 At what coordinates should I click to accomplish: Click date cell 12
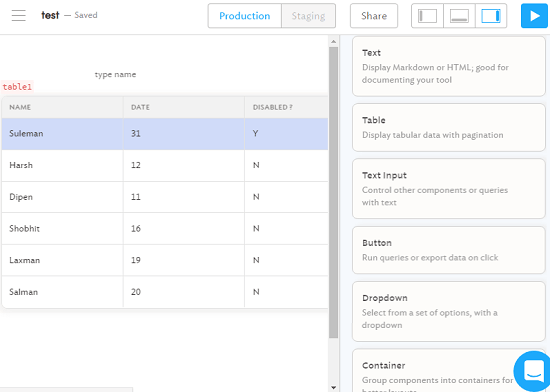(x=184, y=165)
